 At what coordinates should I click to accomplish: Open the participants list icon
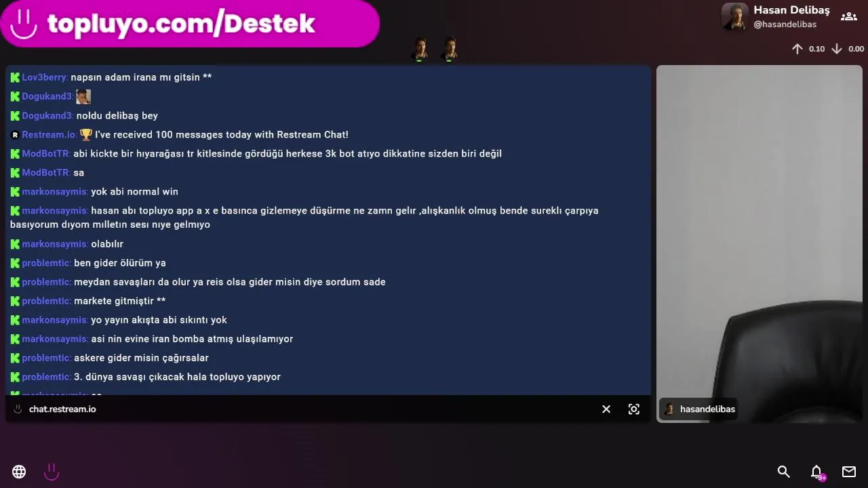point(848,17)
